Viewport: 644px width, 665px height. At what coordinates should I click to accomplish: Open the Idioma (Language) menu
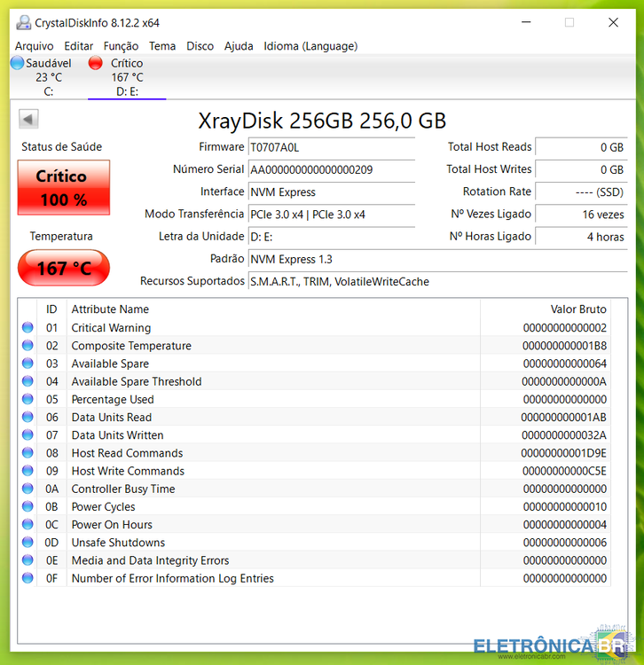point(310,46)
